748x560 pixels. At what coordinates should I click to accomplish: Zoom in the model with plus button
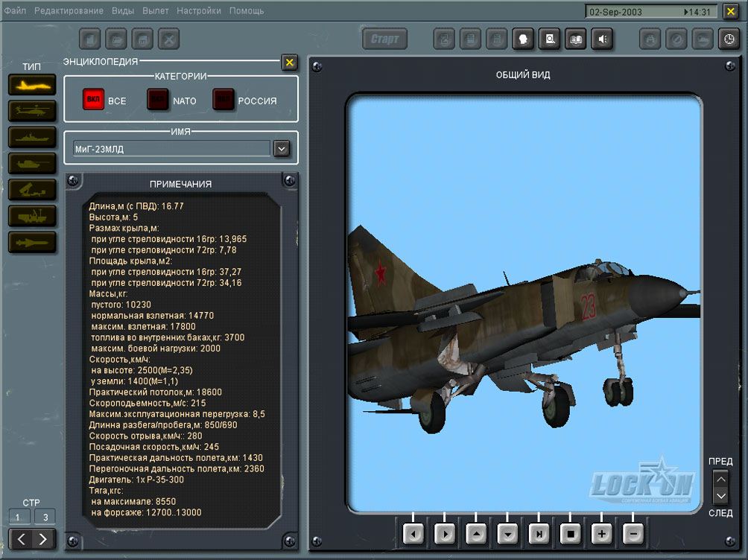(602, 533)
